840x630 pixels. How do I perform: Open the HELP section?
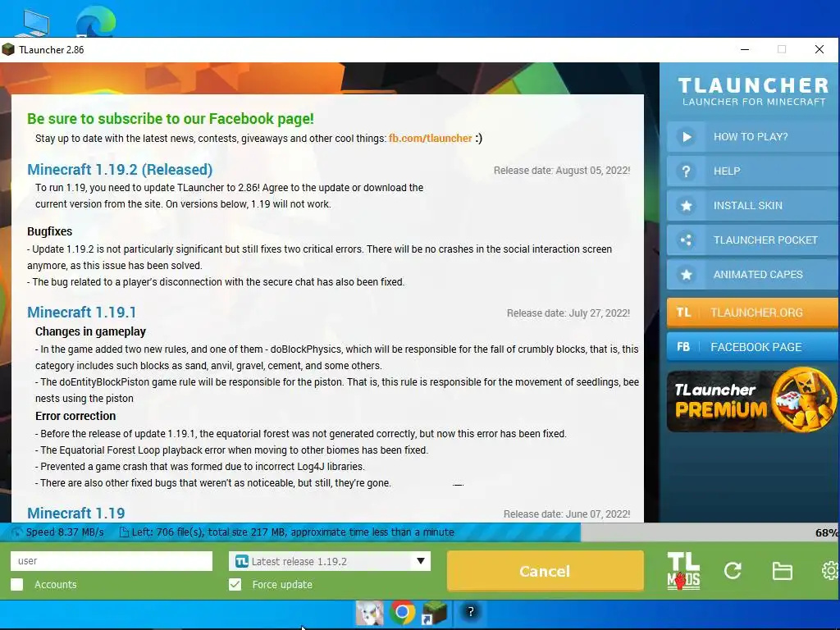752,171
